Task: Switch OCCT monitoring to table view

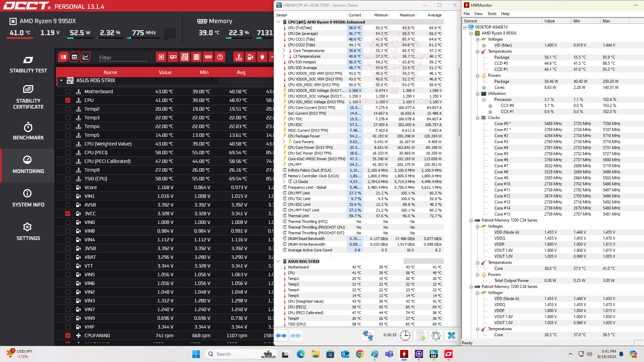Action: (x=74, y=57)
